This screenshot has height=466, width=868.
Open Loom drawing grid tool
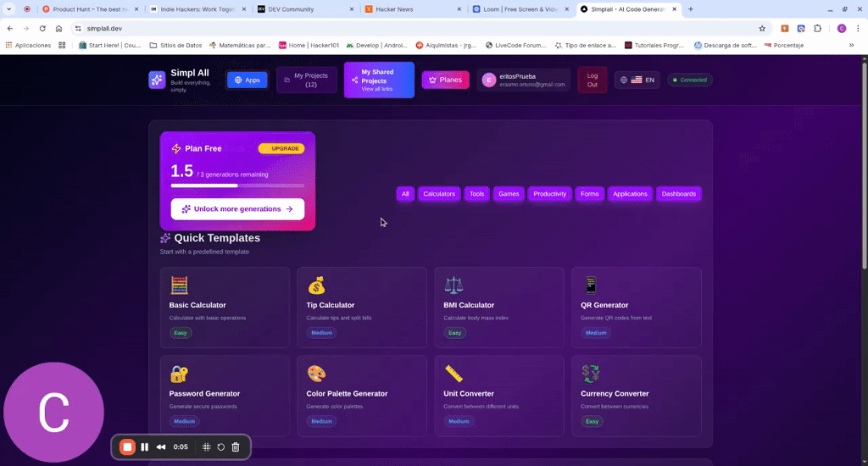[x=206, y=447]
